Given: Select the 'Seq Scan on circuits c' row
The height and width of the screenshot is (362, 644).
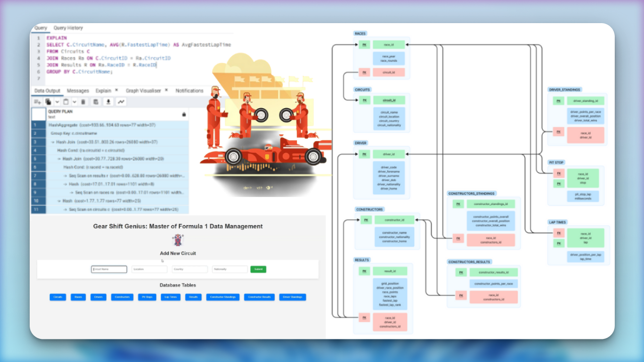Looking at the screenshot, I should (x=118, y=209).
